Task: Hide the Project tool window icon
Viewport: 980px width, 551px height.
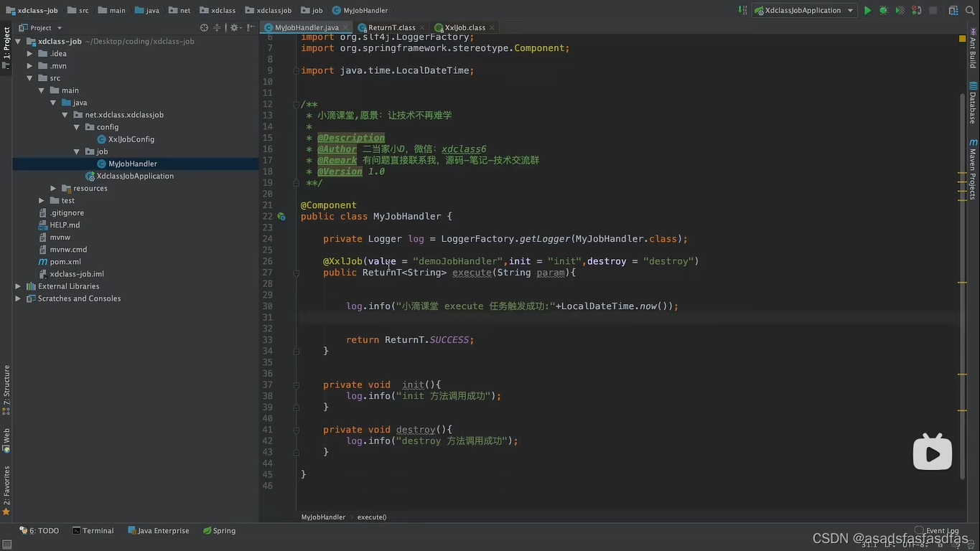Action: (x=249, y=28)
